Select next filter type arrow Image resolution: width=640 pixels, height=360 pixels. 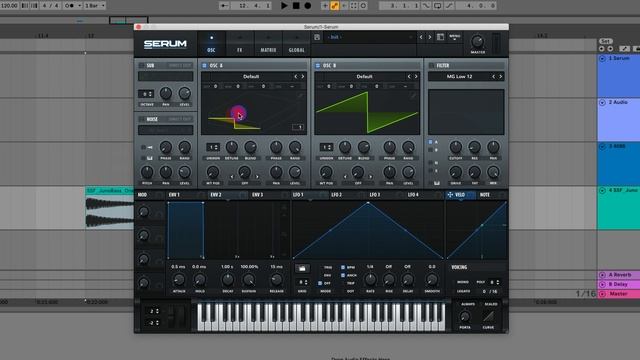coord(500,76)
